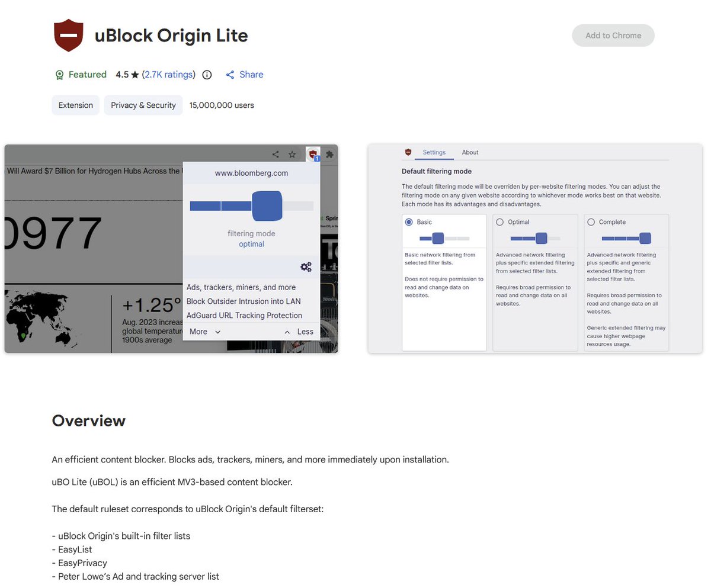Expand the More chevron in popup
This screenshot has height=588, width=711.
point(217,332)
